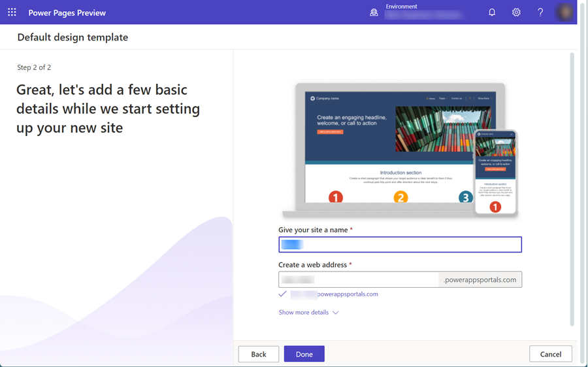Open the user account avatar

(564, 12)
